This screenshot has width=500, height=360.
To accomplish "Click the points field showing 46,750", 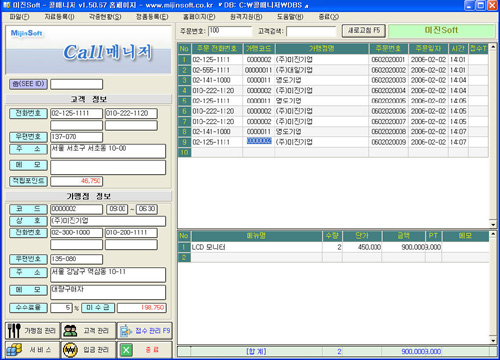I will pos(76,181).
